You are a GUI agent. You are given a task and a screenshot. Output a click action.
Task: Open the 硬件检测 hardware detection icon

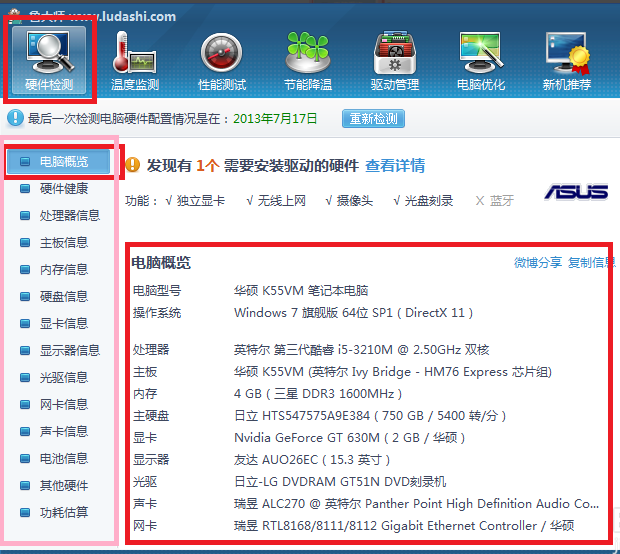pyautogui.click(x=49, y=58)
